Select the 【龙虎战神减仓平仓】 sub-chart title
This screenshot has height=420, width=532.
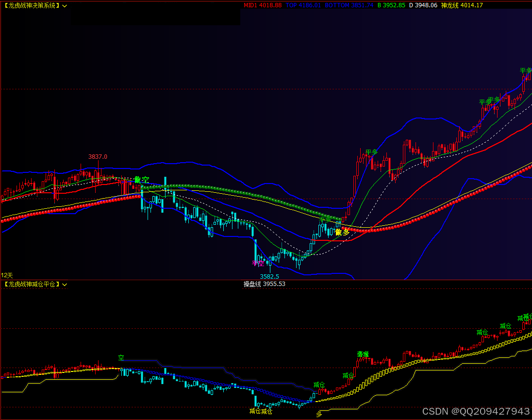pyautogui.click(x=32, y=285)
